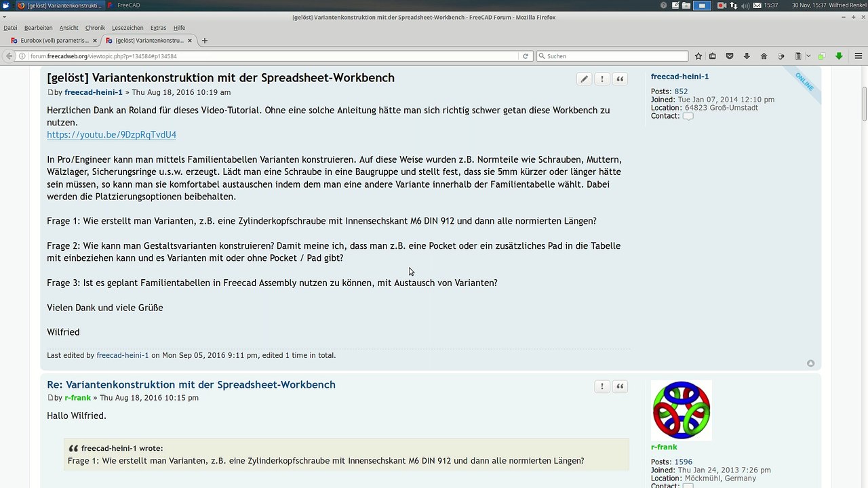Click the small post icon before 'by r-frank'
This screenshot has height=488, width=868.
tap(50, 398)
